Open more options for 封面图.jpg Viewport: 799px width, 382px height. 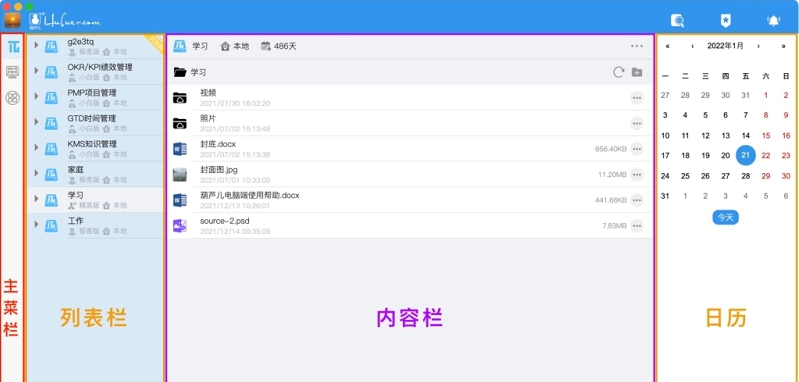(636, 175)
